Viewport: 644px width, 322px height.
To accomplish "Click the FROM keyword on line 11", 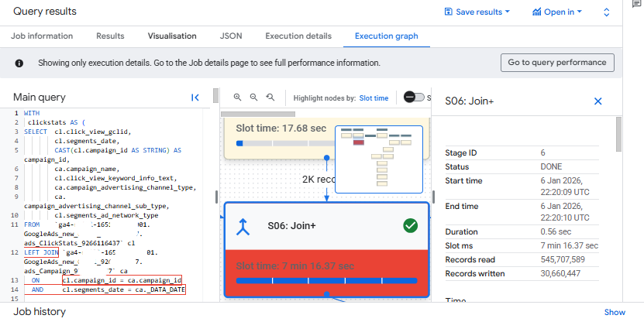I will (x=32, y=224).
